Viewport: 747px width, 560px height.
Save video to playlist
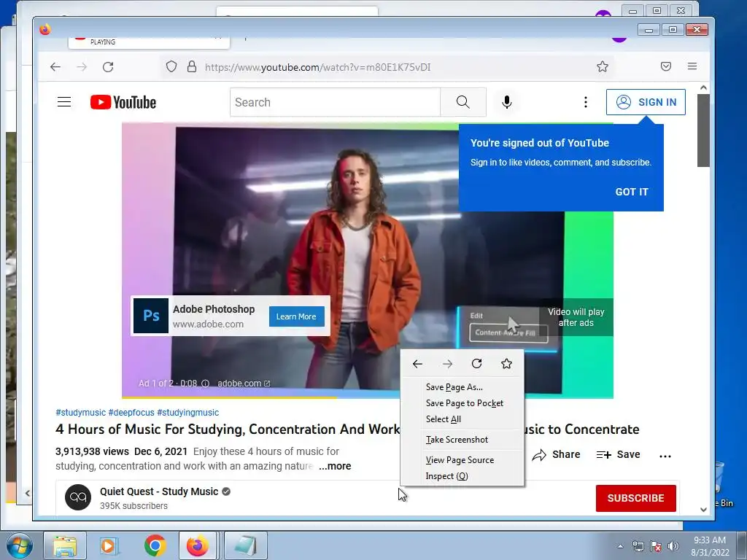point(618,455)
